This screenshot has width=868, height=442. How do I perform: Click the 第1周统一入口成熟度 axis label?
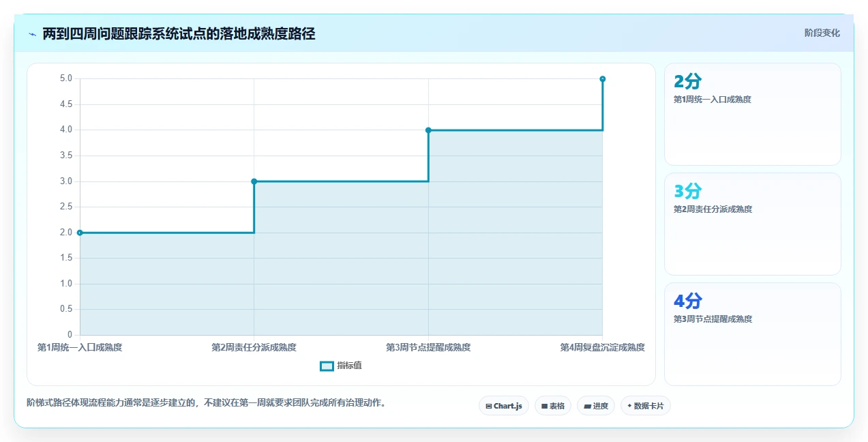coord(80,347)
